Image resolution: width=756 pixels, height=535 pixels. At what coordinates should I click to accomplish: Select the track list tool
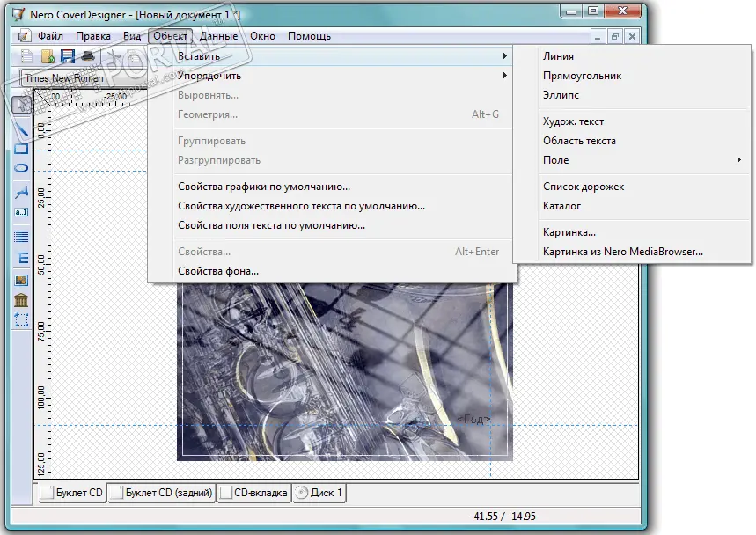(22, 235)
